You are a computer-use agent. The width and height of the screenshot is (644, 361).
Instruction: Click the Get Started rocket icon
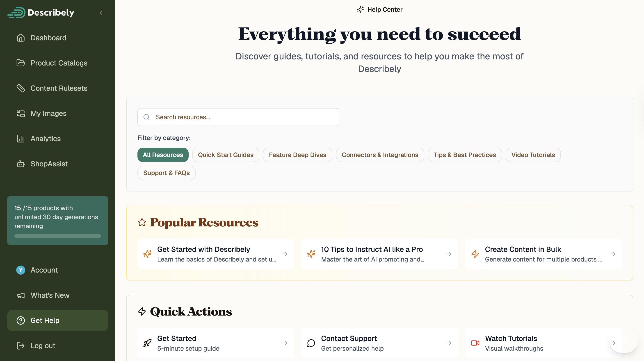point(148,343)
